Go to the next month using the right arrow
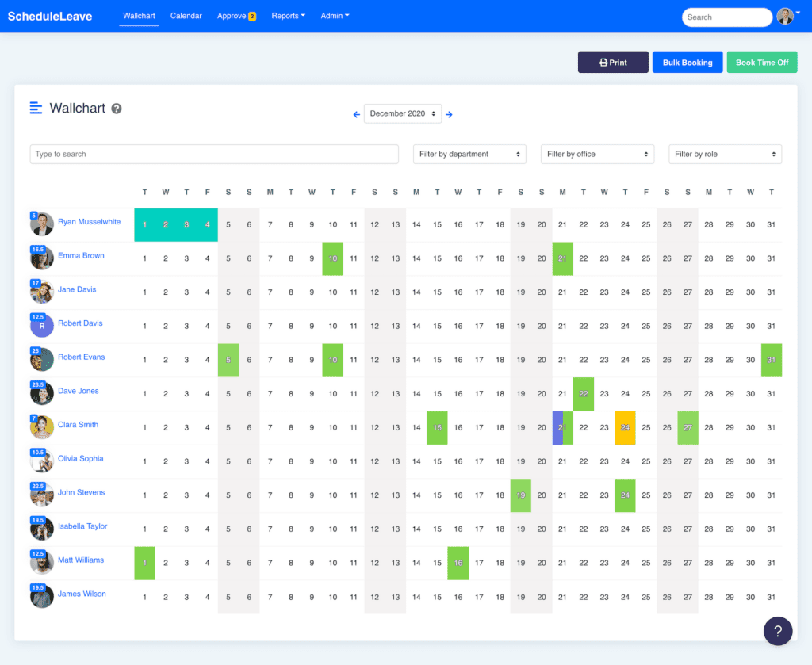Viewport: 812px width, 665px height. click(x=449, y=114)
